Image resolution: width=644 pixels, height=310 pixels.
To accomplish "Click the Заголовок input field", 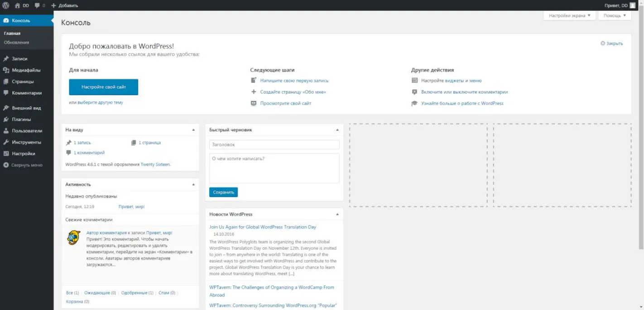I will 274,145.
